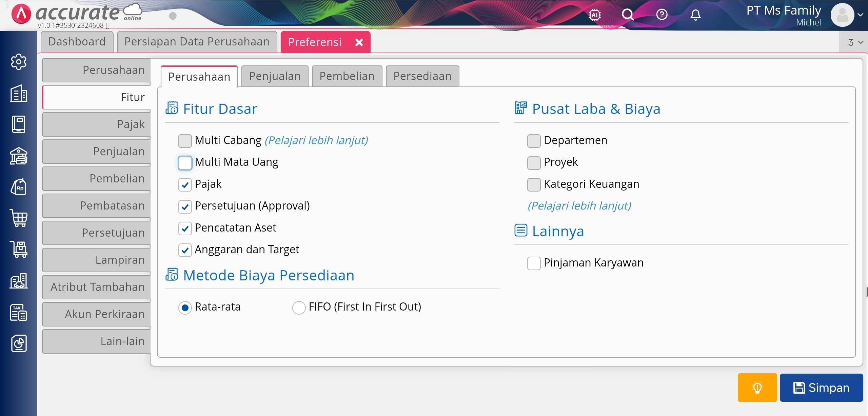Open the help question mark icon
This screenshot has width=868, height=416.
coord(662,15)
